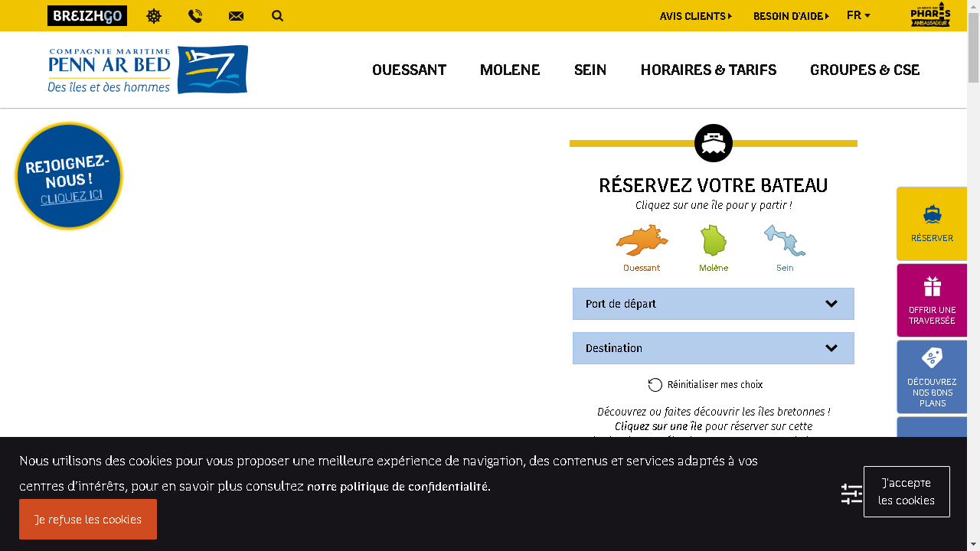Viewport: 980px width, 551px height.
Task: Click the gift Offrir une traversée side button
Action: coord(932,300)
